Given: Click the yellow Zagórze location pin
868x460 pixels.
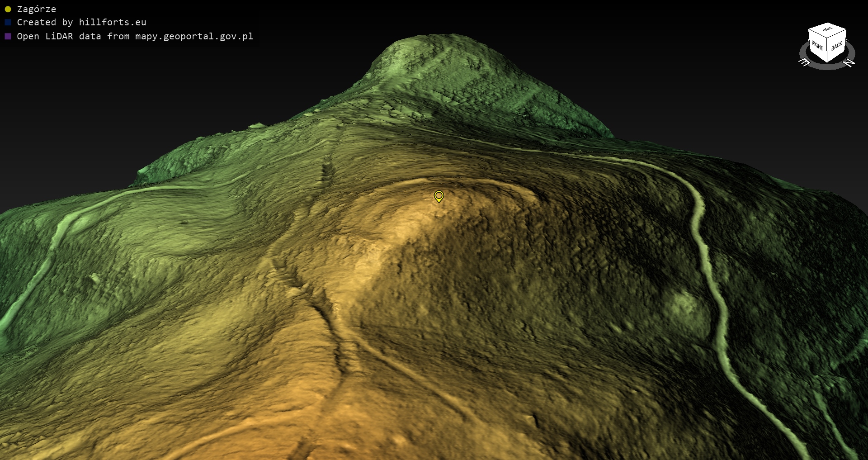Looking at the screenshot, I should click(x=439, y=196).
